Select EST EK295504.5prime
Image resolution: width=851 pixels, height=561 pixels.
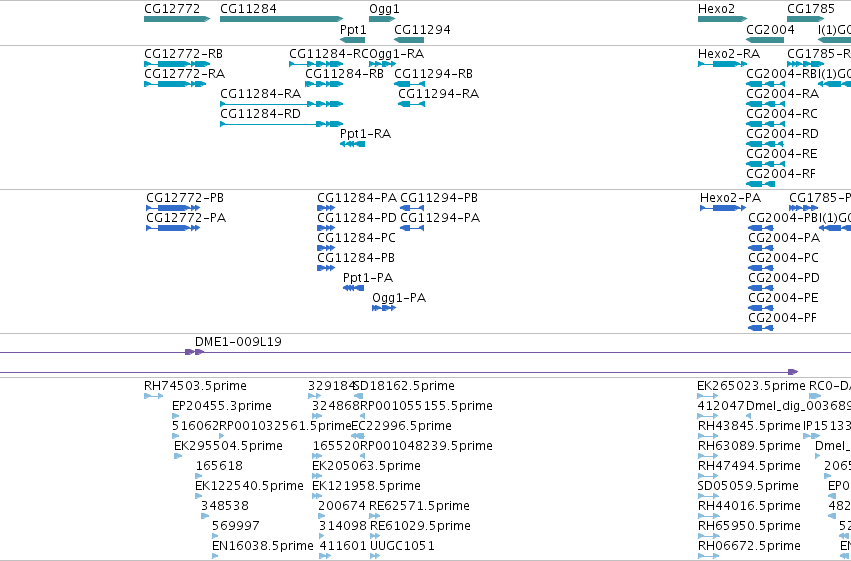pyautogui.click(x=178, y=456)
